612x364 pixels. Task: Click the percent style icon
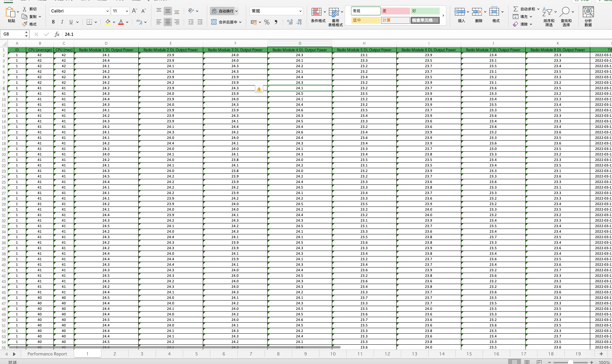(x=267, y=22)
